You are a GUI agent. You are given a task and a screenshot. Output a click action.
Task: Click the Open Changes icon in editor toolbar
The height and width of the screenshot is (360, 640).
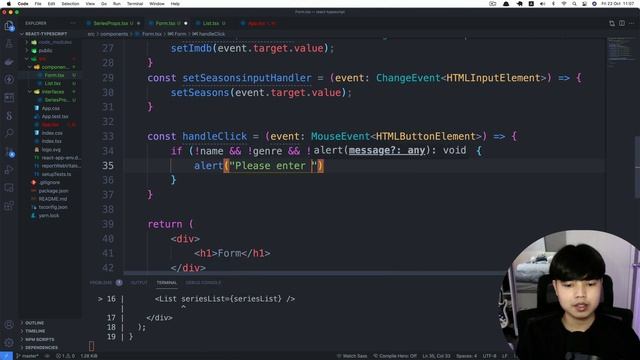click(x=612, y=23)
